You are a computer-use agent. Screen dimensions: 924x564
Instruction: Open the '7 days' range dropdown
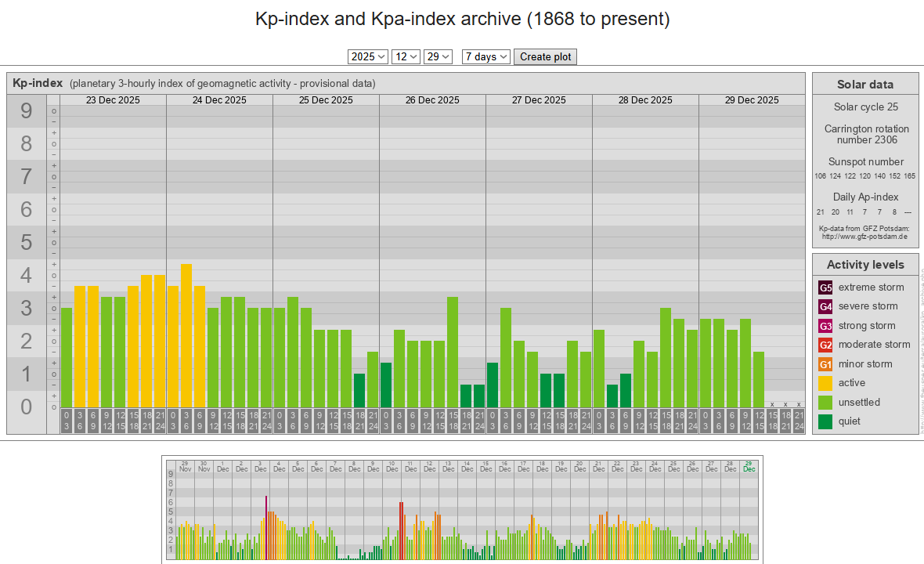[x=486, y=56]
